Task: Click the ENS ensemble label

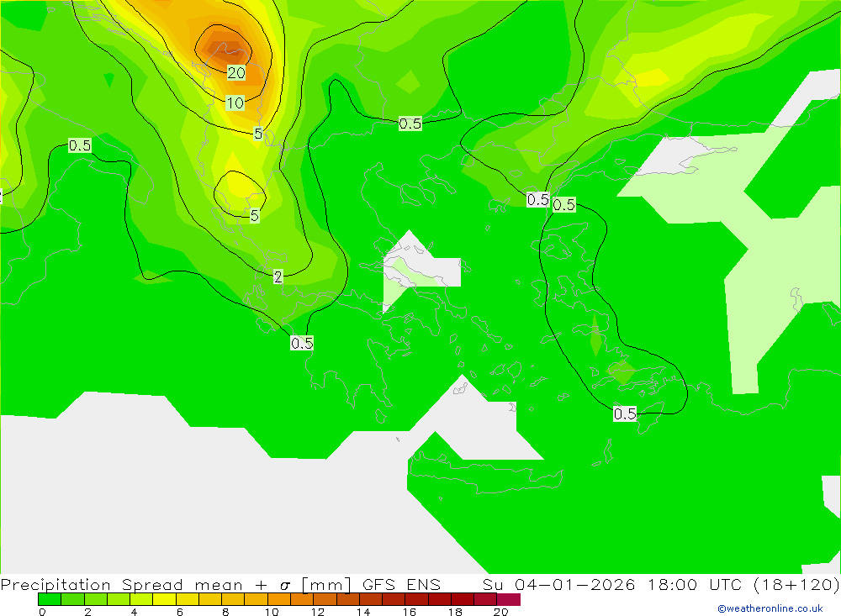Action: click(x=423, y=585)
